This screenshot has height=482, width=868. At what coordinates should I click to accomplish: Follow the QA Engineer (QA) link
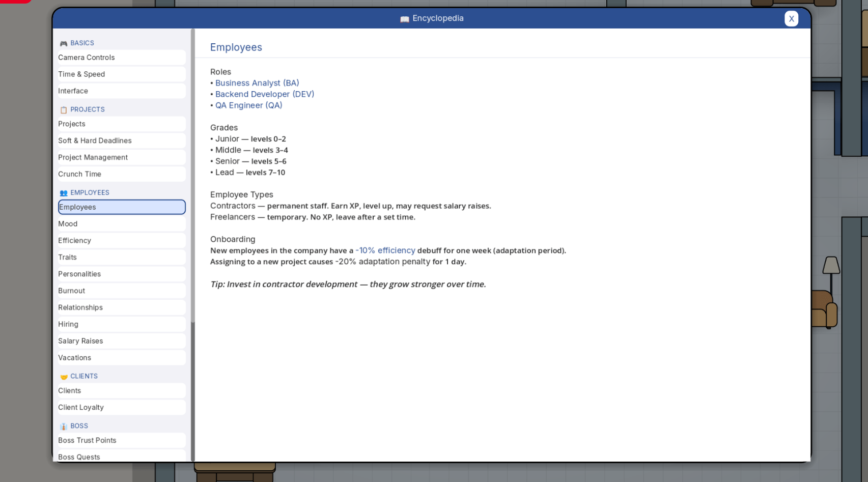248,105
